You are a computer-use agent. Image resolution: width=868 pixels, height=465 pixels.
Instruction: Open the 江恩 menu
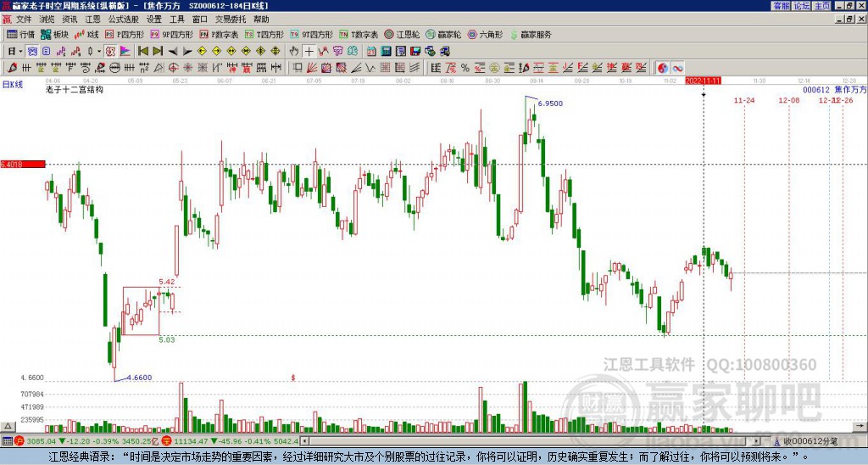[92, 20]
